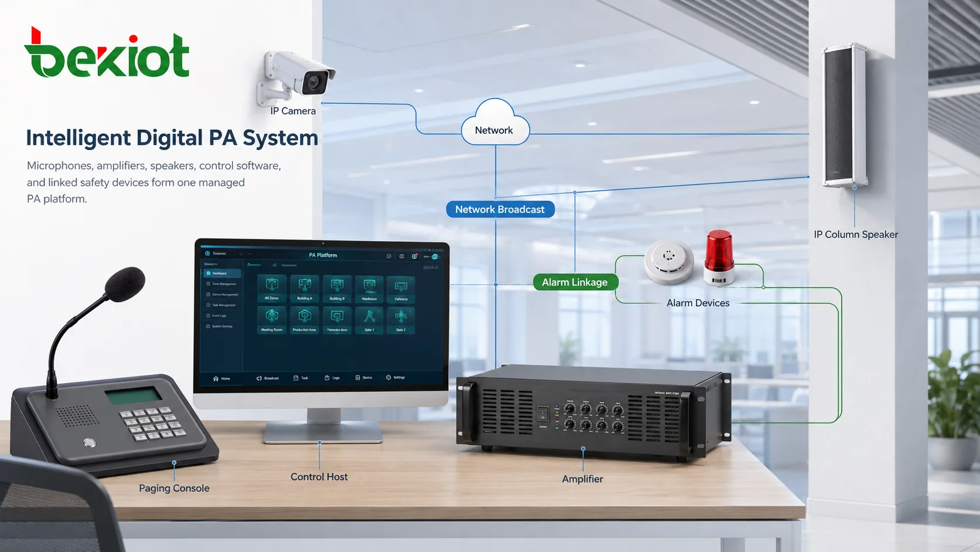This screenshot has width=980, height=552.
Task: Click the Network Broadcast badge
Action: (500, 209)
